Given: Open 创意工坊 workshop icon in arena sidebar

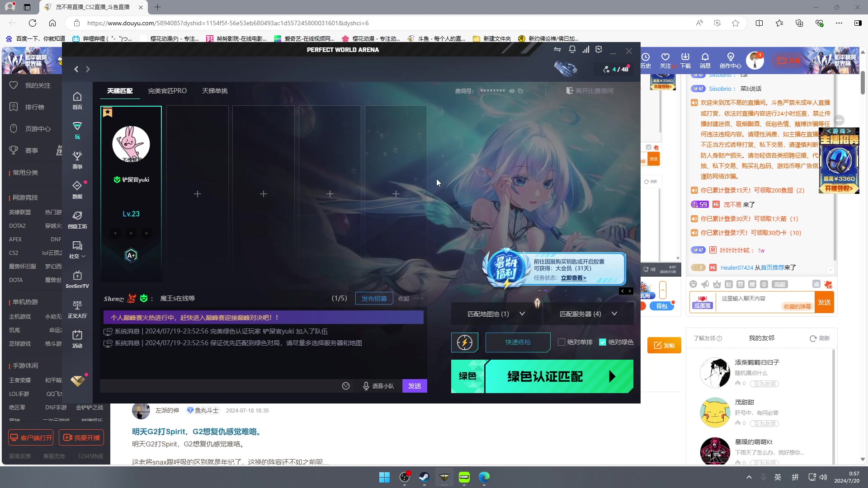Looking at the screenshot, I should coord(77,220).
